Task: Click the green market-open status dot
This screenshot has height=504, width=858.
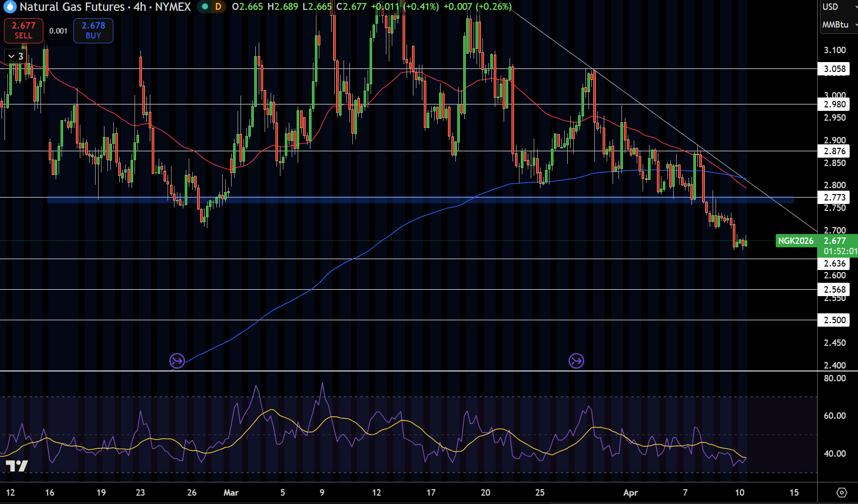Action: coord(205,7)
